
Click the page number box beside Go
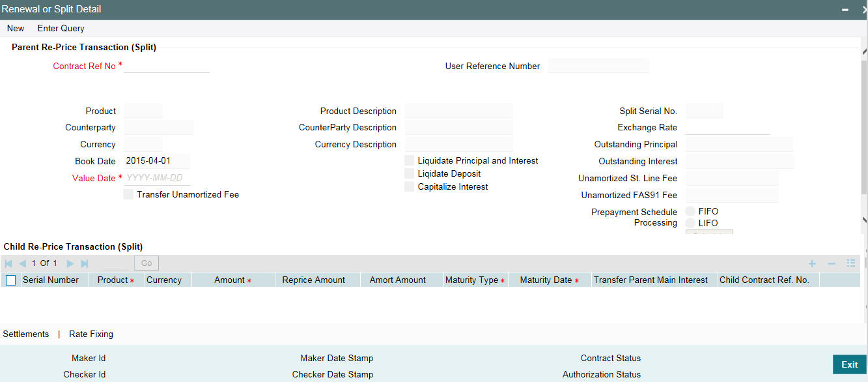pos(116,263)
